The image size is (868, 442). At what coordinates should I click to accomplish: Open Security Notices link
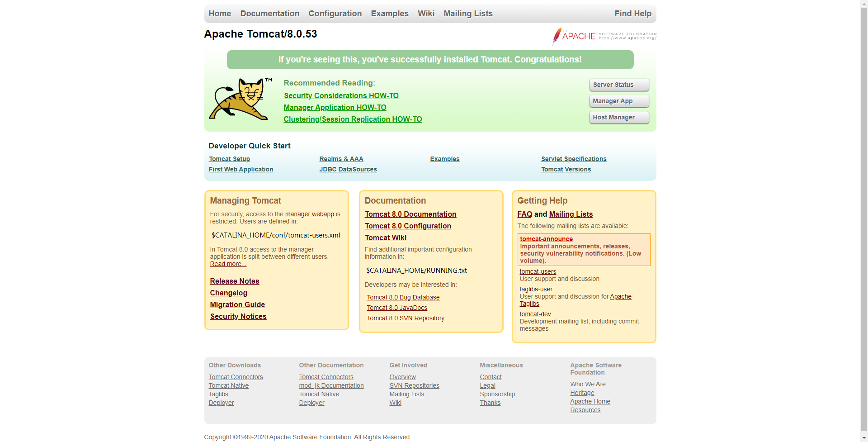tap(238, 316)
